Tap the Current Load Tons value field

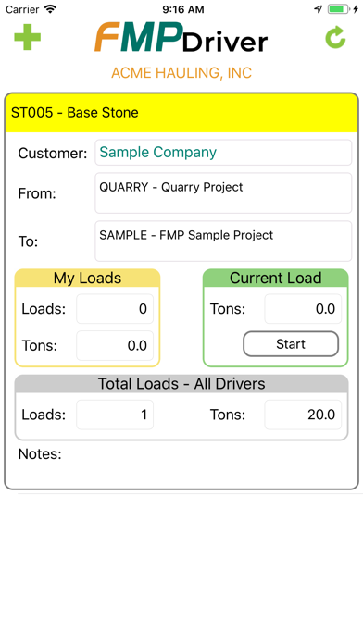[x=303, y=309]
